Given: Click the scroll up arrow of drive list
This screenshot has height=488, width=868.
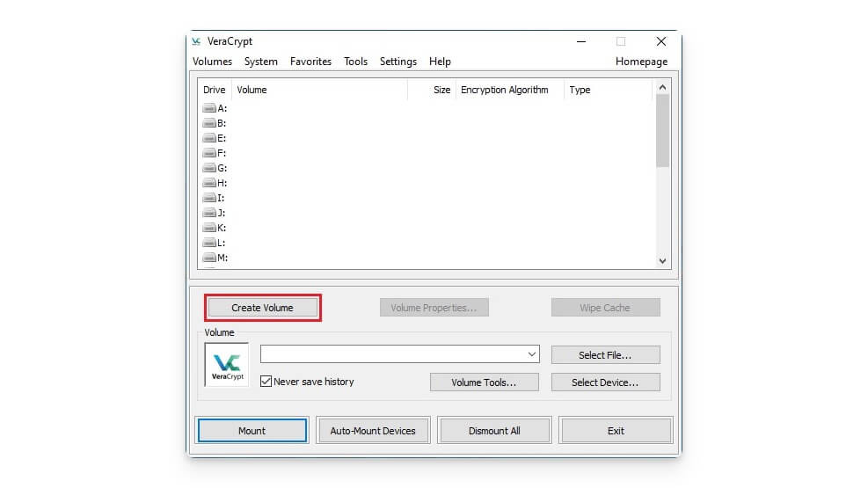Looking at the screenshot, I should pos(662,87).
